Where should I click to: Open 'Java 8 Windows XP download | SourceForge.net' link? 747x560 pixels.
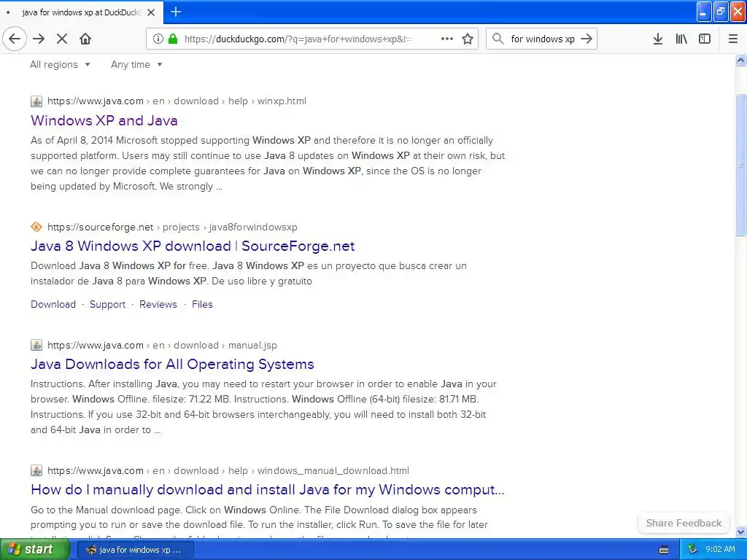point(193,246)
